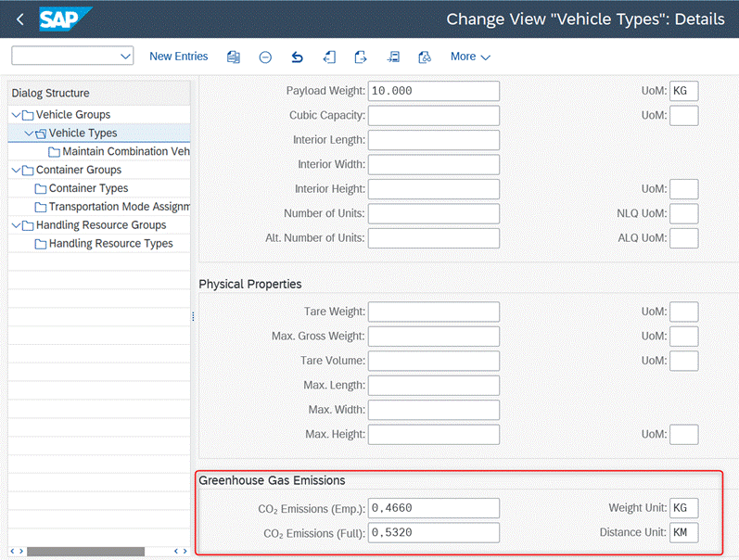Click the Distance Unit field

(x=683, y=533)
